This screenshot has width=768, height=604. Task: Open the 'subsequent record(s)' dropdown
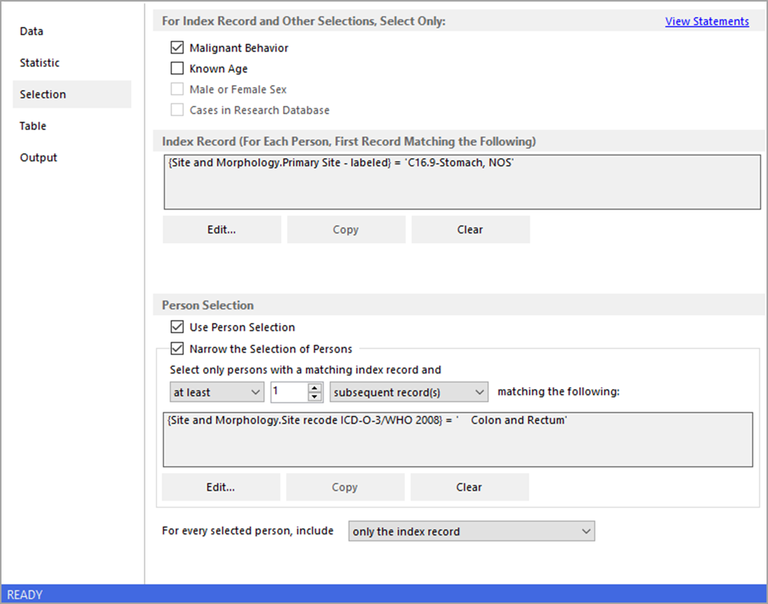(x=409, y=393)
